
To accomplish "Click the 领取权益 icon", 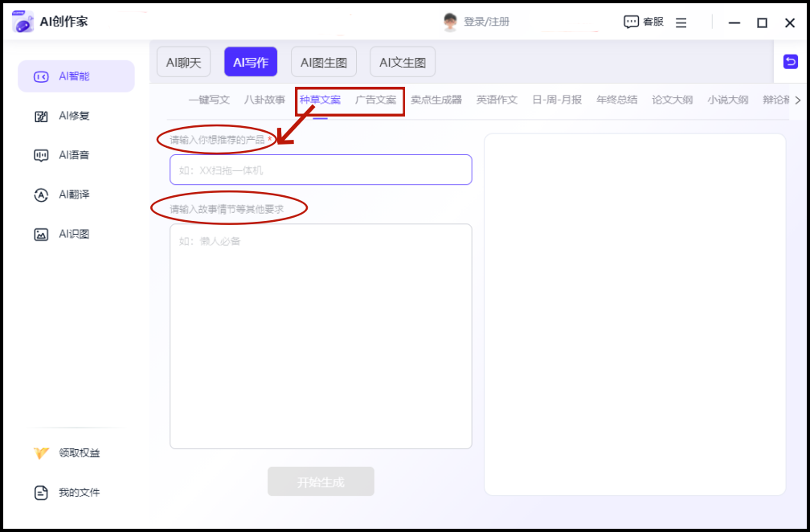I will 41,453.
